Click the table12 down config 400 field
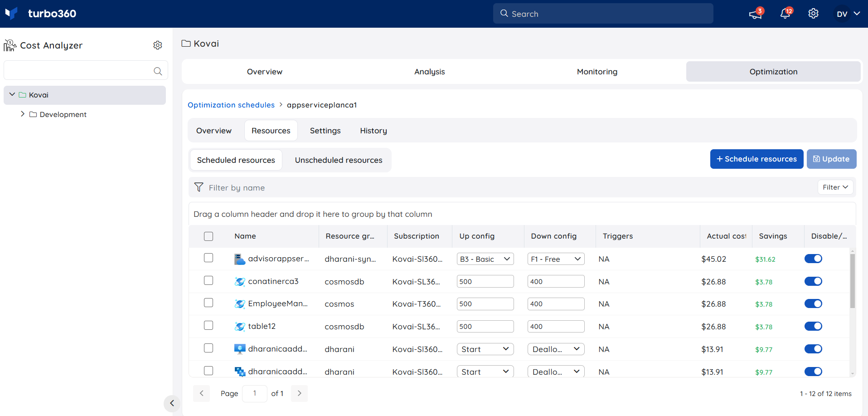Screen dimensions: 868x416 tap(556, 326)
